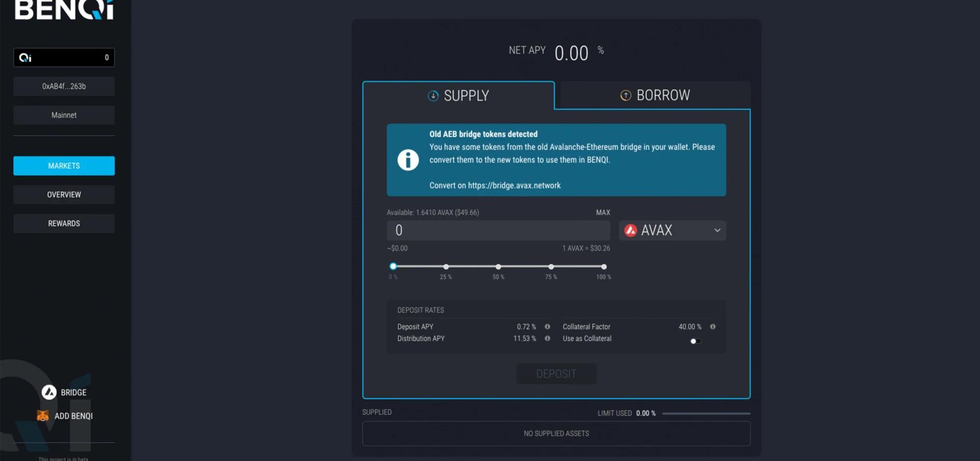Open the MARKETS page
The height and width of the screenshot is (461, 980).
click(x=64, y=166)
